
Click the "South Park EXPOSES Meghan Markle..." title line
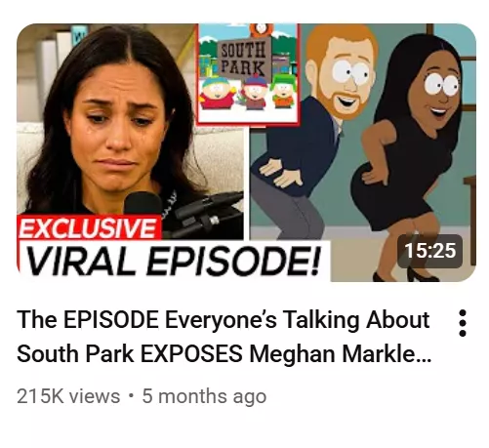(x=224, y=353)
